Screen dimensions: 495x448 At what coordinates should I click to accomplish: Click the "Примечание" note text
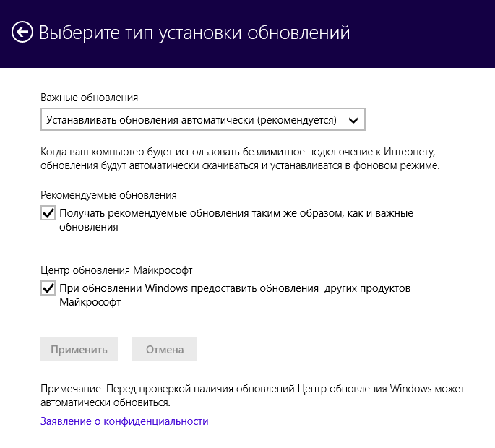pos(252,395)
